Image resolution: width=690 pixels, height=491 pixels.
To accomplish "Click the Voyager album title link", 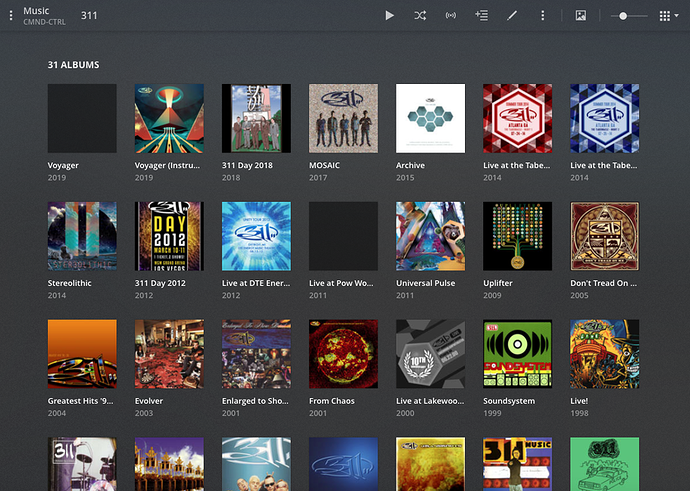I will [x=63, y=166].
